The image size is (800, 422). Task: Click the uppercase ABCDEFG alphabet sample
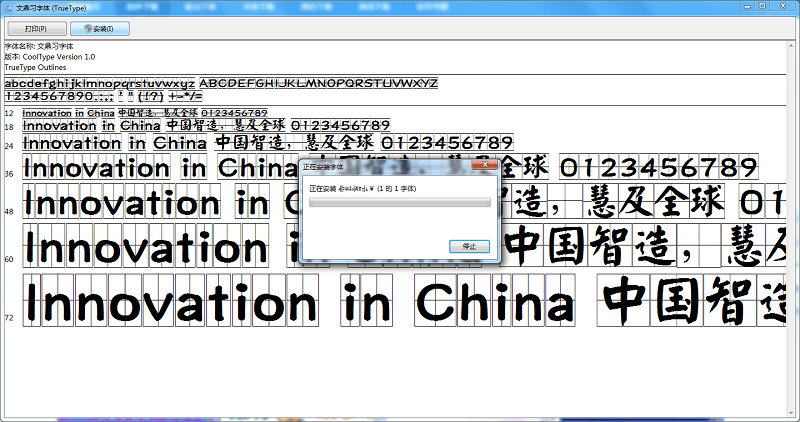318,83
